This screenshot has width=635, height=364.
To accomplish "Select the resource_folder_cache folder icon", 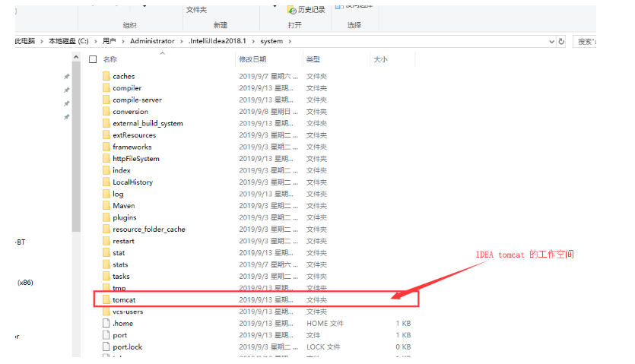I will click(x=106, y=229).
